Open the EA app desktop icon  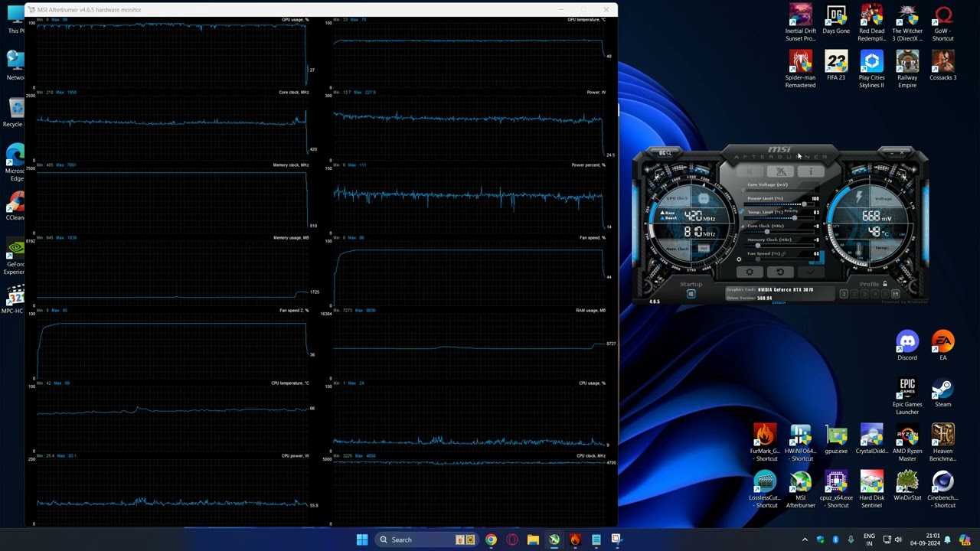943,346
